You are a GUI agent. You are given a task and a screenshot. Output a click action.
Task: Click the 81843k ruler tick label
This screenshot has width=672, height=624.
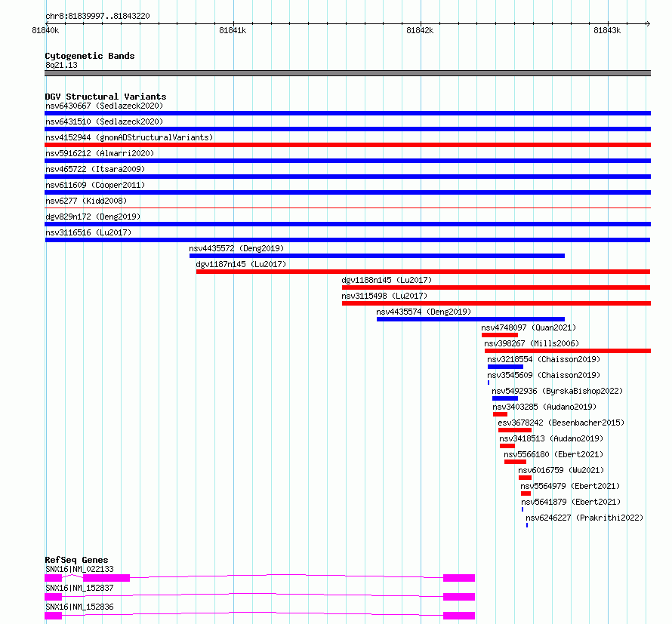607,30
